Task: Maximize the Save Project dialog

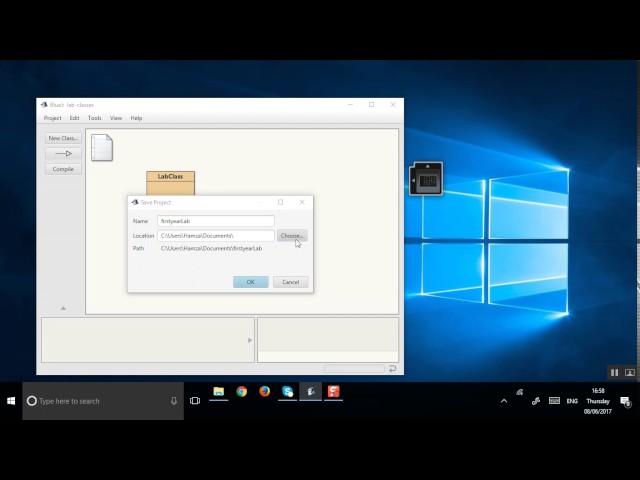Action: 280,202
